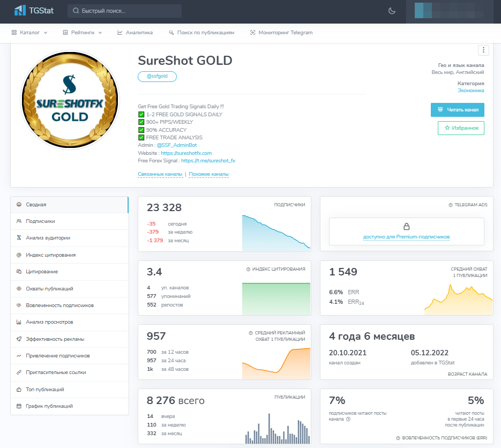Click the Аналитика line chart icon
The height and width of the screenshot is (448, 501).
click(x=120, y=32)
